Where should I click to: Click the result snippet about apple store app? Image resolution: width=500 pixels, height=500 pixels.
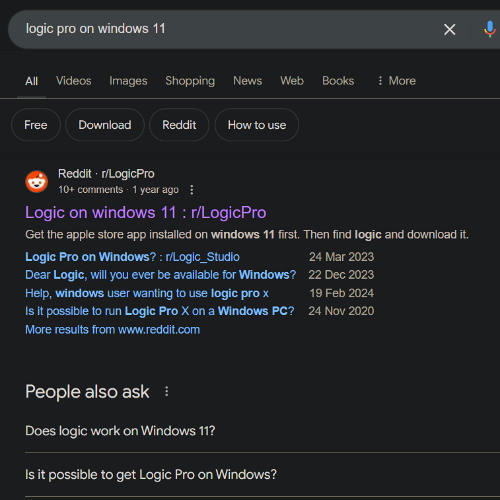pos(247,235)
